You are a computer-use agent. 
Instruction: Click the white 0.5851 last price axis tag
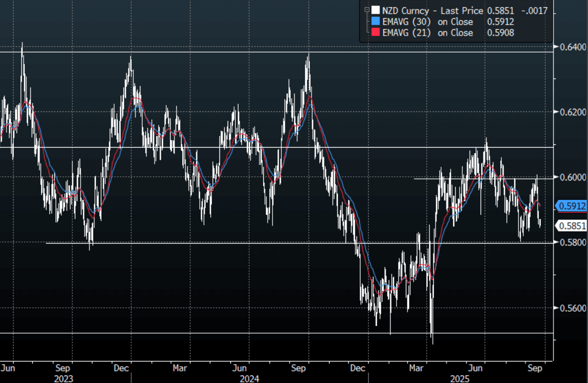click(571, 226)
